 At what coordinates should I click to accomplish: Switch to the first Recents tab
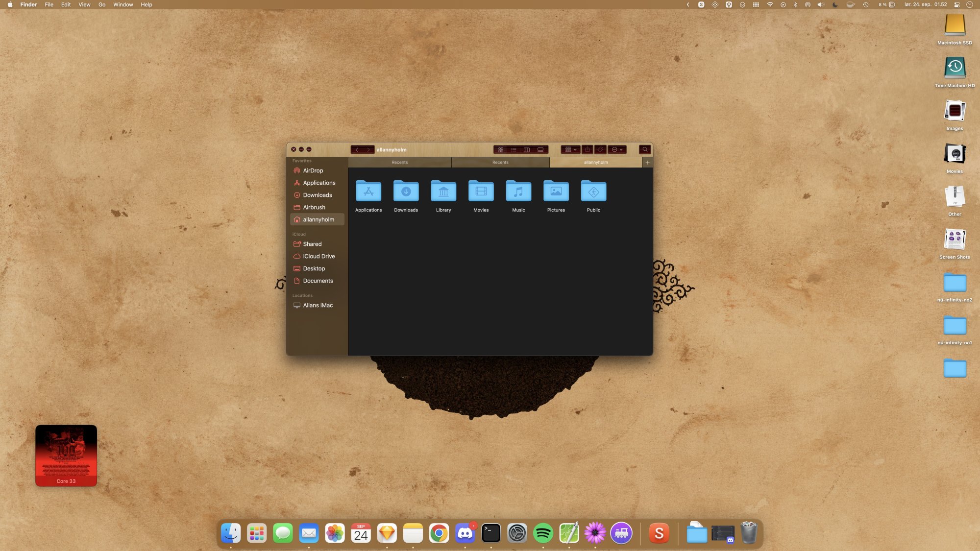tap(399, 163)
